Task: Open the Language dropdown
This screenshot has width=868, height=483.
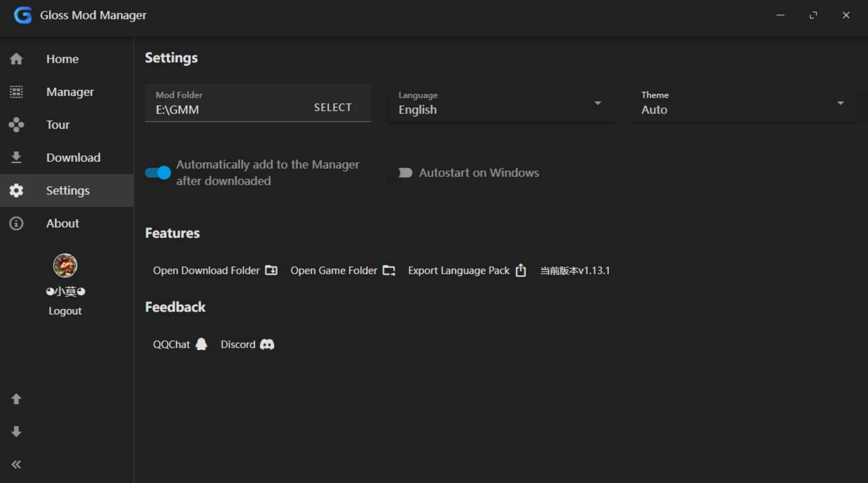Action: click(597, 103)
